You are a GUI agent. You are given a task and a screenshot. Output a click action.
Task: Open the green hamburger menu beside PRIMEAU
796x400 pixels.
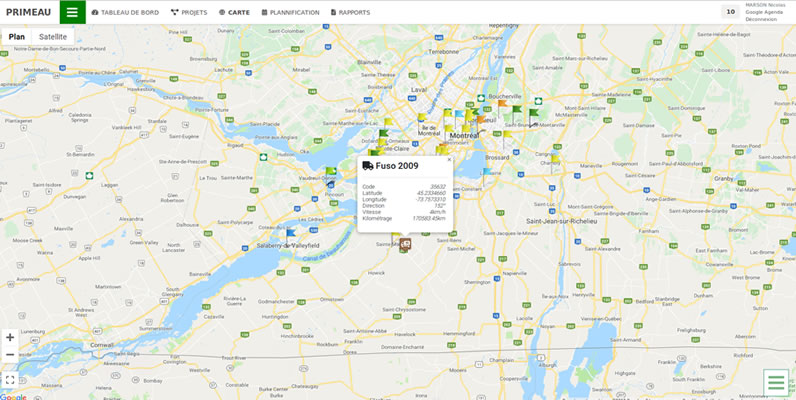(x=73, y=12)
